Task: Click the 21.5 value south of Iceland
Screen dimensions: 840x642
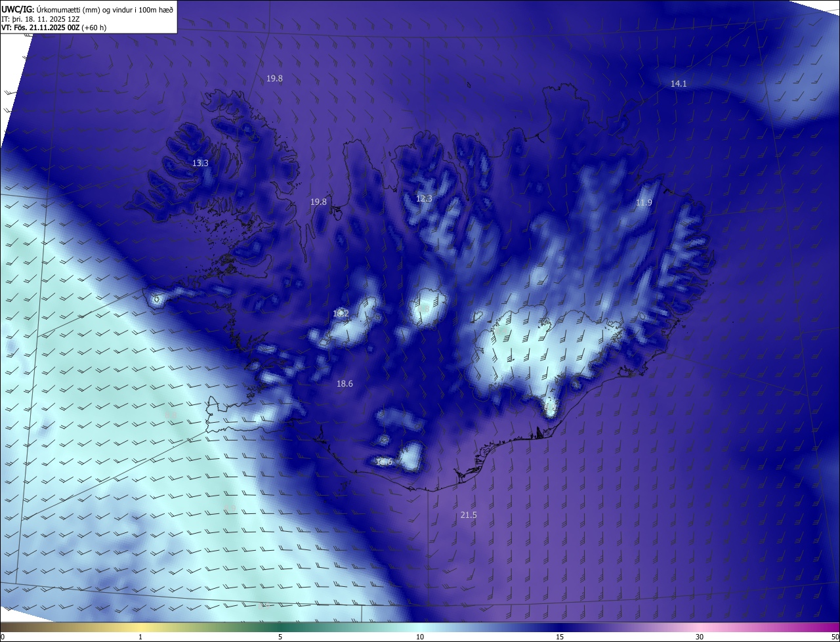Action: (x=468, y=515)
